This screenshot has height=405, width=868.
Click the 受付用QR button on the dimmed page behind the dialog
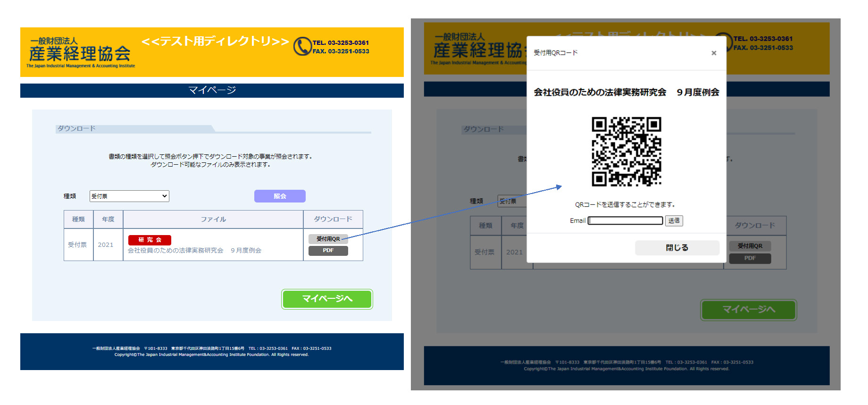click(x=750, y=246)
